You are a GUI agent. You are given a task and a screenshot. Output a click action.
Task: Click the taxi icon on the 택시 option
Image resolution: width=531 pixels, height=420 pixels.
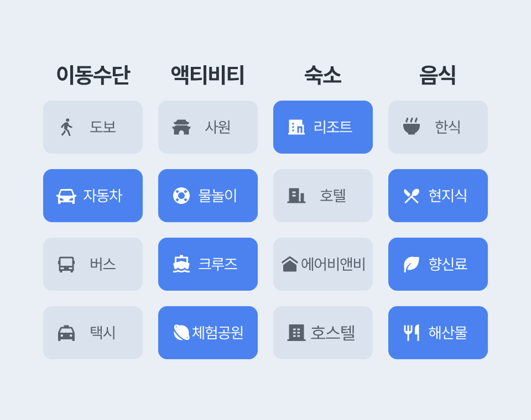coord(67,332)
